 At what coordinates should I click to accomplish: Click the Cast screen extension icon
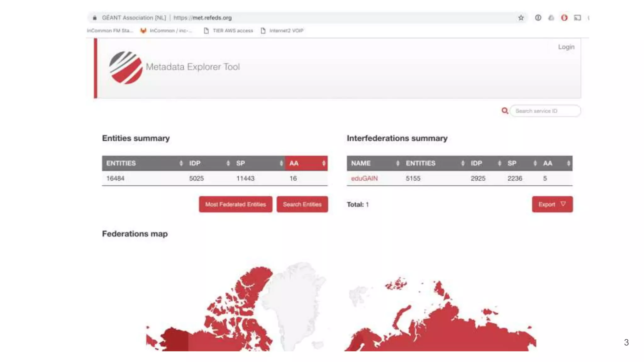577,18
